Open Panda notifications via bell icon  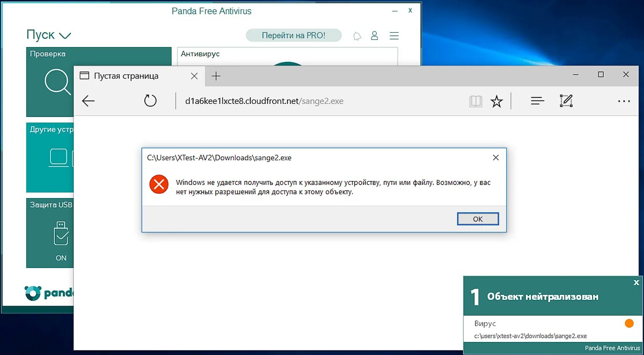tap(357, 35)
